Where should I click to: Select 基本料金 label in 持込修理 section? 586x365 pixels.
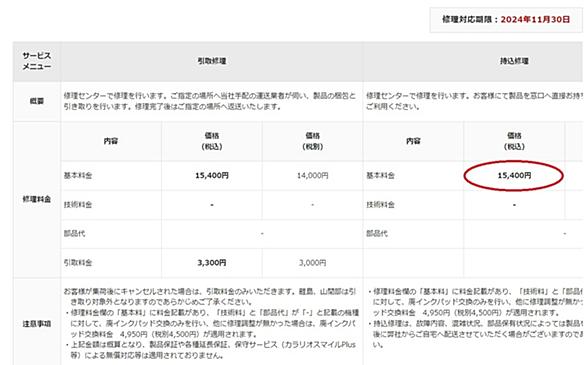(x=380, y=175)
